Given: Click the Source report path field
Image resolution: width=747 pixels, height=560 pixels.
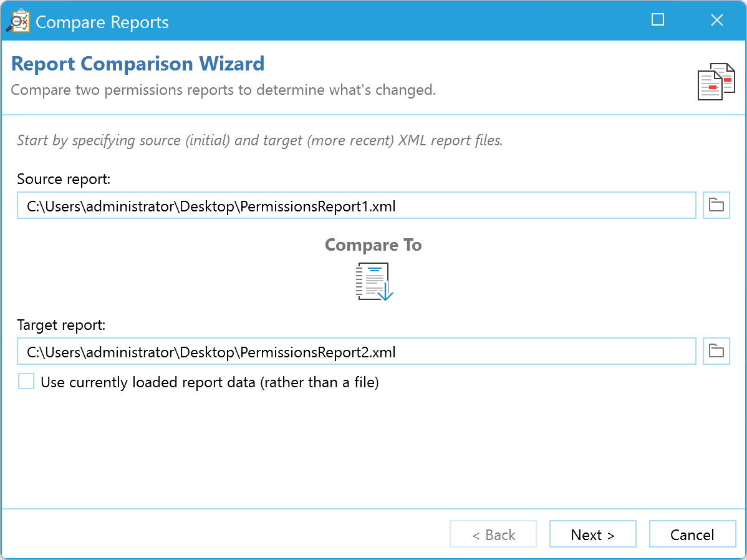Looking at the screenshot, I should [356, 205].
